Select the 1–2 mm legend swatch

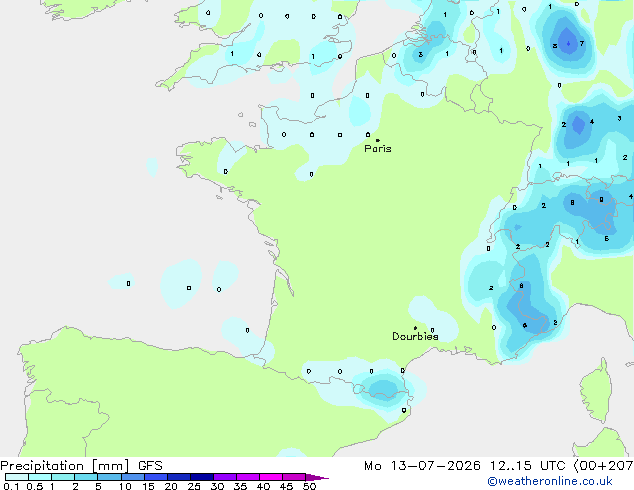click(x=63, y=477)
